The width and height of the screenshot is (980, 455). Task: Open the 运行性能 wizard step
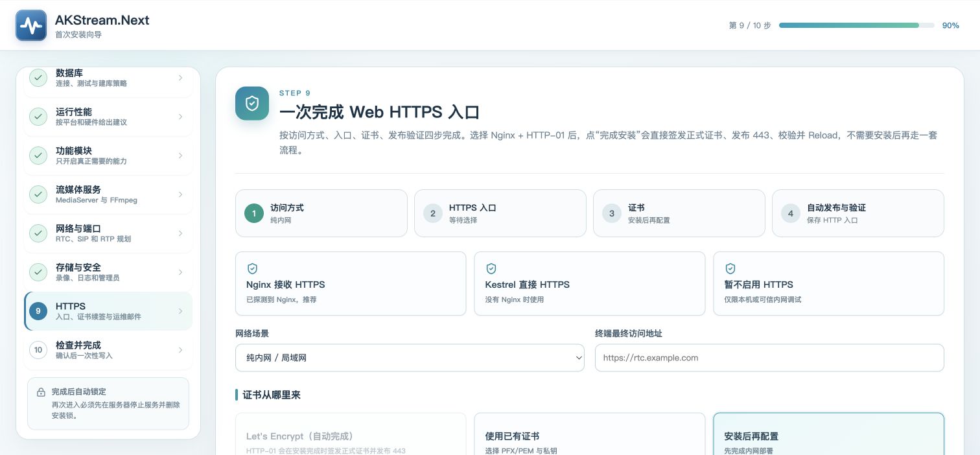coord(108,117)
